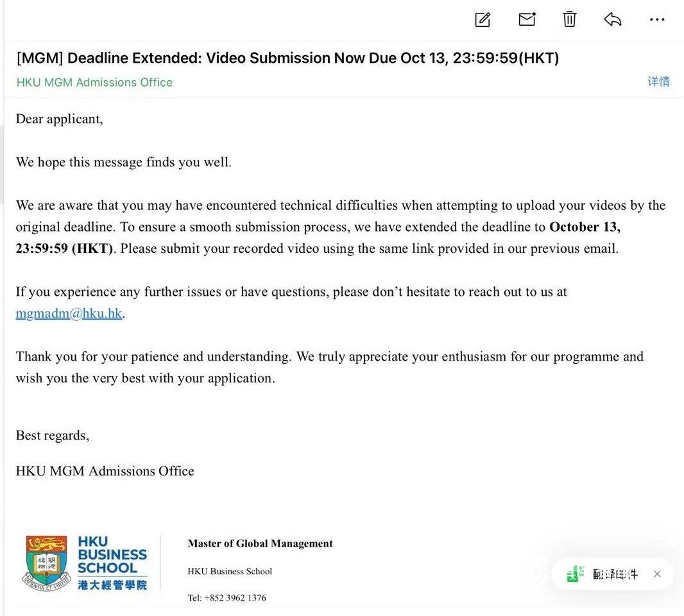This screenshot has height=616, width=684.
Task: Open the three-dot more options menu
Action: (x=657, y=20)
